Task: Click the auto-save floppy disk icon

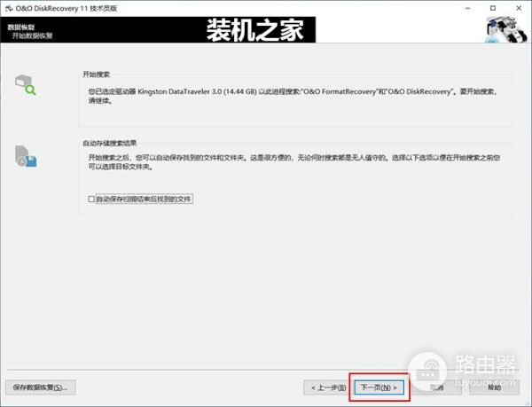Action: point(26,156)
